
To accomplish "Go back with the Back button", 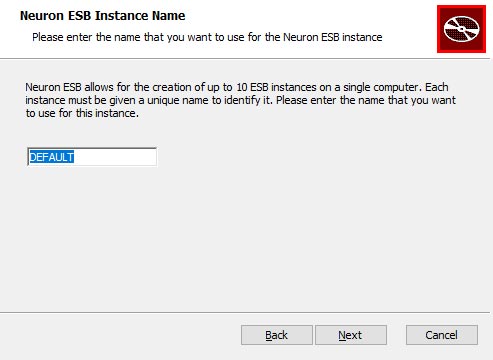I will [277, 335].
